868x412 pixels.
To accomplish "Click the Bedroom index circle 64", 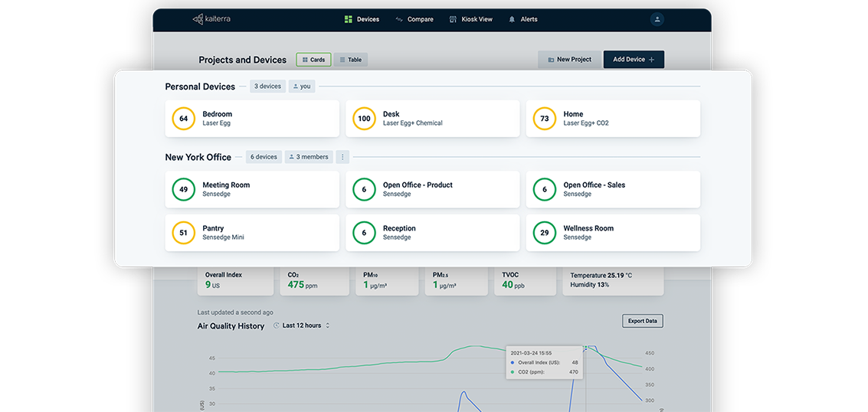I will [x=184, y=119].
